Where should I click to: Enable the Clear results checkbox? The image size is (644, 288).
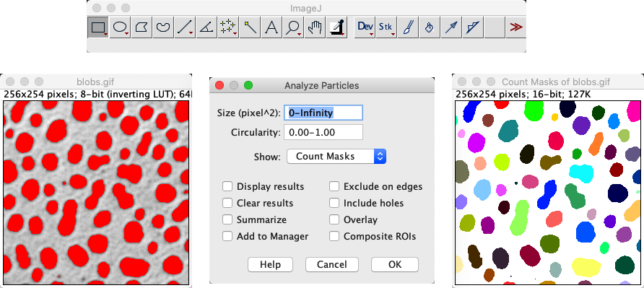point(227,203)
